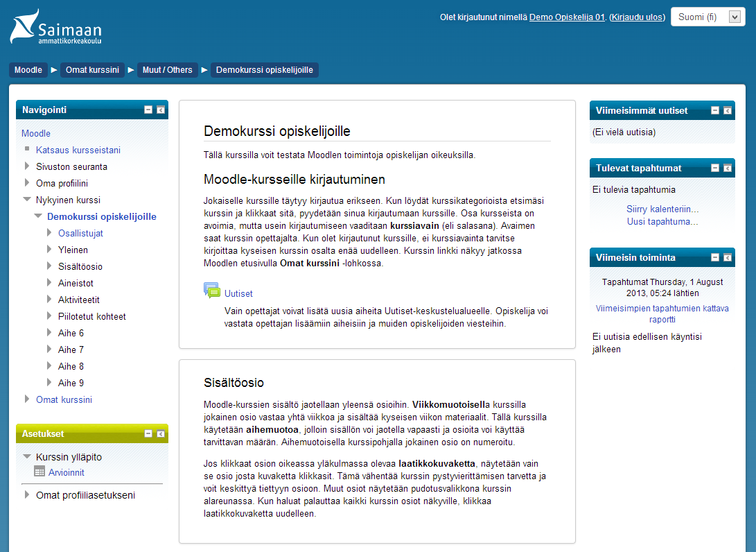Expand Yleinen tree arrow
This screenshot has height=552, width=756.
pyautogui.click(x=49, y=250)
